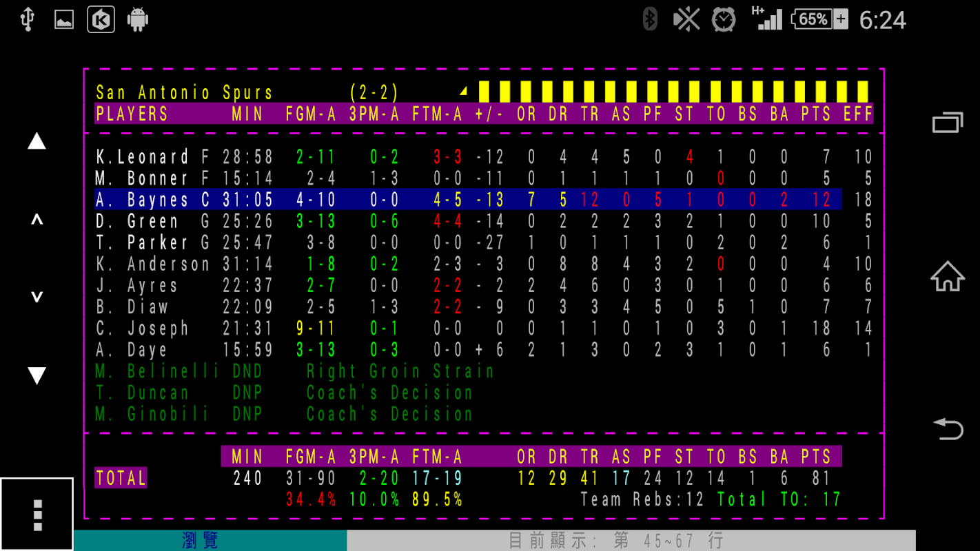
Task: Tap the 31-90 total field goals
Action: [311, 478]
